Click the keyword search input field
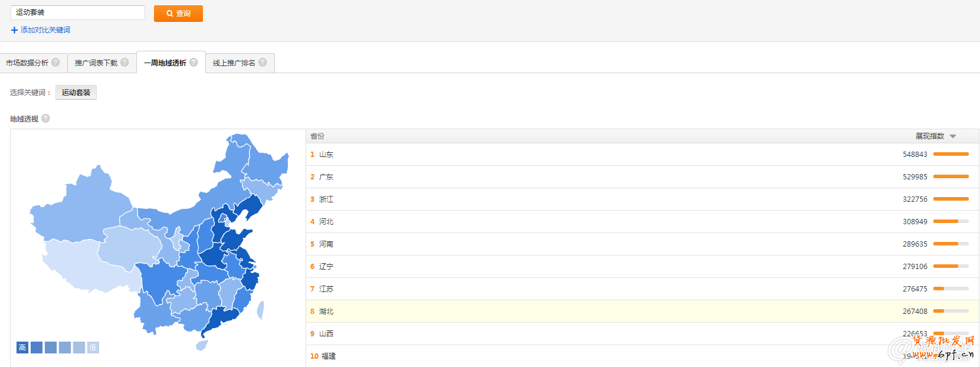The image size is (980, 367). pos(78,12)
